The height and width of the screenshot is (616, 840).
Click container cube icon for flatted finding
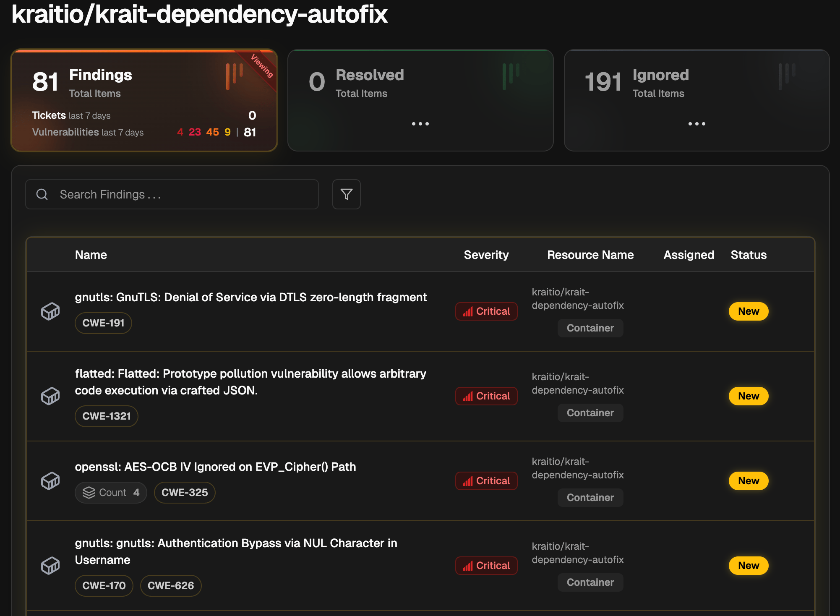pyautogui.click(x=50, y=396)
